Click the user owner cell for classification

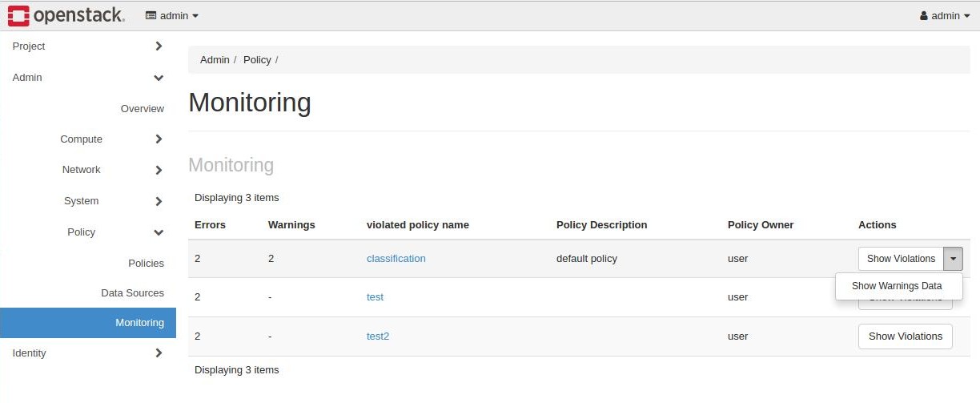(x=738, y=259)
